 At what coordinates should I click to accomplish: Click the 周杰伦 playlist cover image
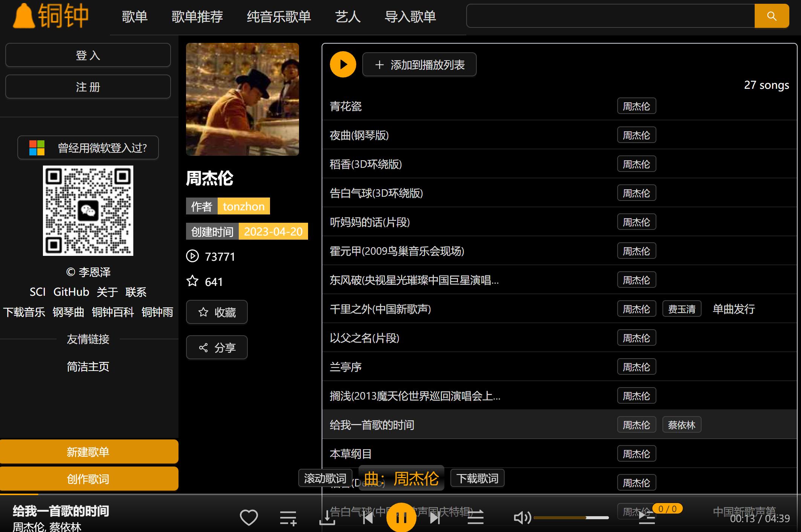243,99
